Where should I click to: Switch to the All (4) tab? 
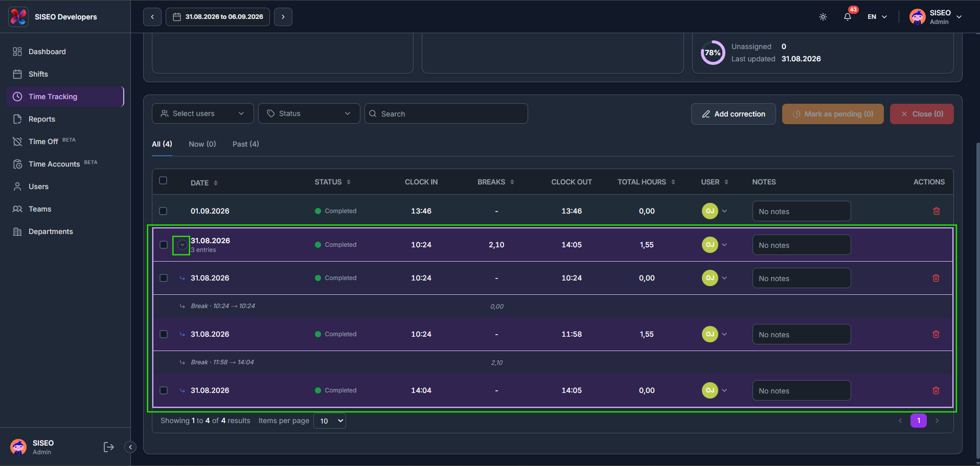[x=162, y=144]
